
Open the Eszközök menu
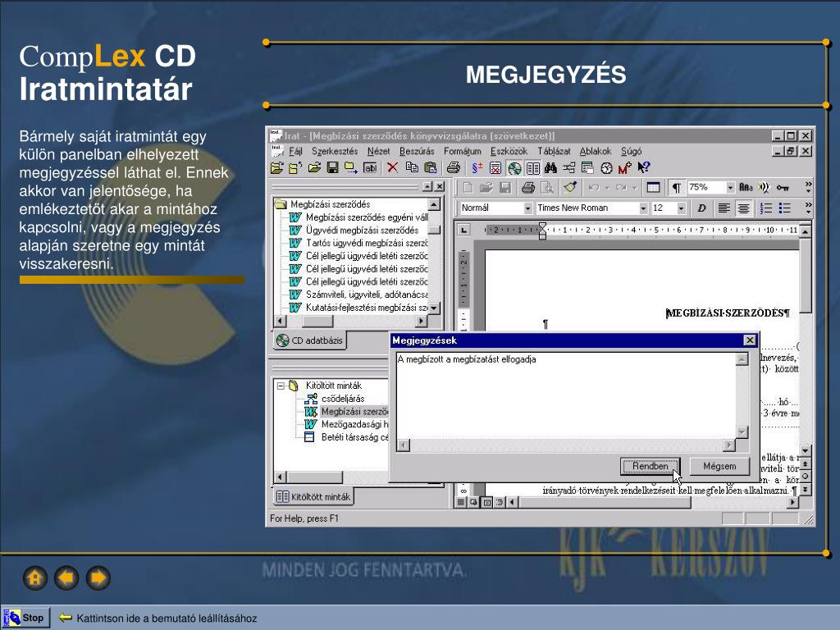click(x=509, y=151)
